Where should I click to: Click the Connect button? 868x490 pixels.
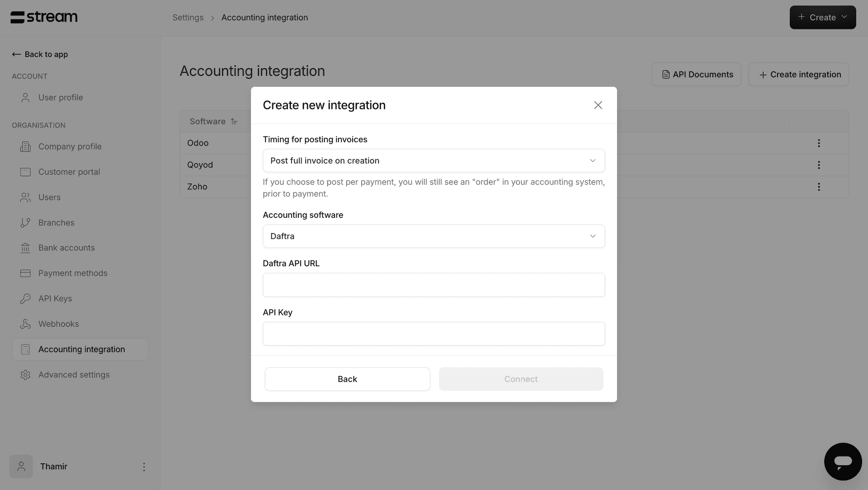521,379
